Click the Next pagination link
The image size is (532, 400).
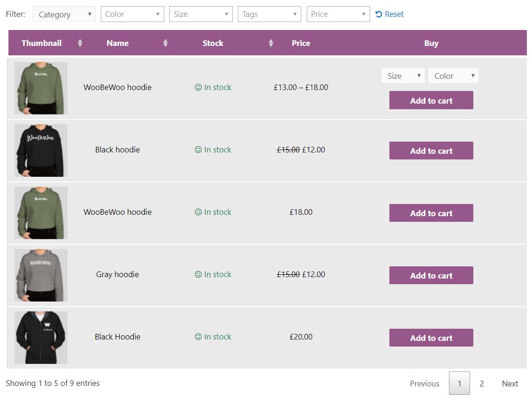pyautogui.click(x=510, y=384)
